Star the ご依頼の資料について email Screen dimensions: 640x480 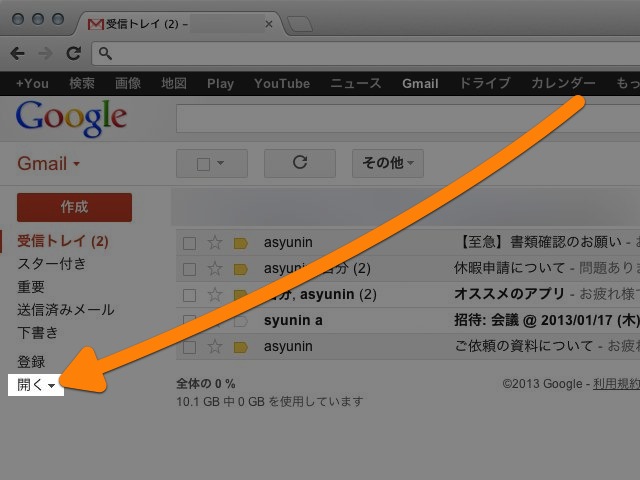click(x=215, y=347)
